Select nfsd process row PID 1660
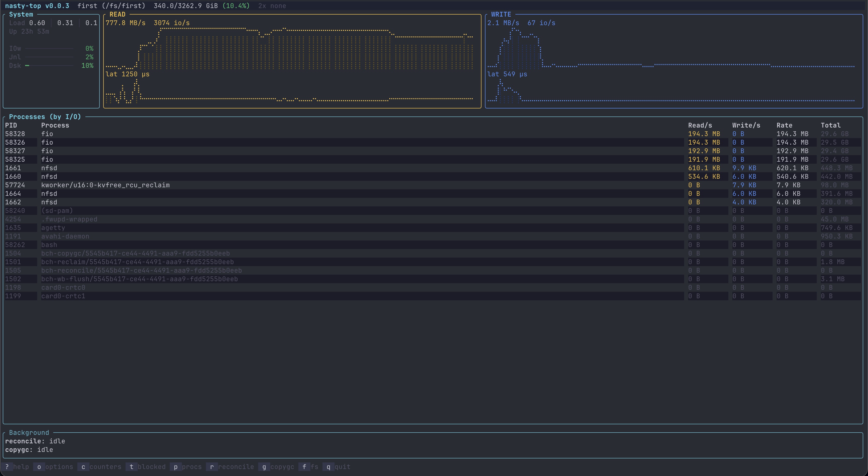The image size is (868, 476). pos(433,176)
